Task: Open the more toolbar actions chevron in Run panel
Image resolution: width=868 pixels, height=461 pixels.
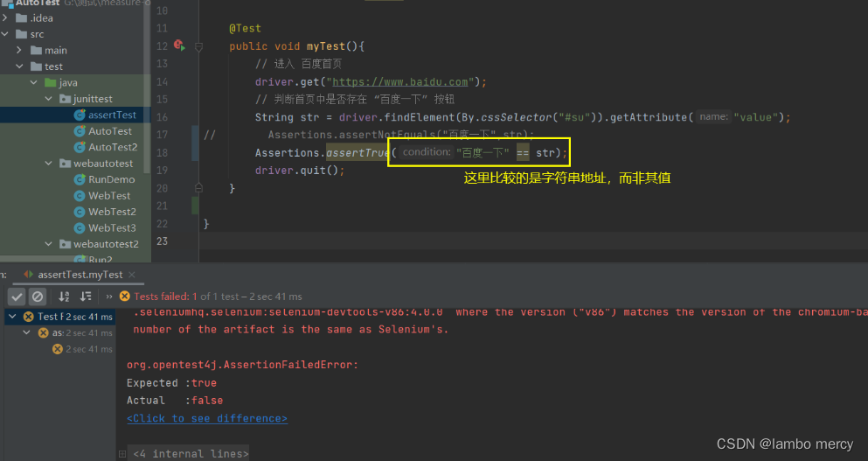Action: coord(109,297)
